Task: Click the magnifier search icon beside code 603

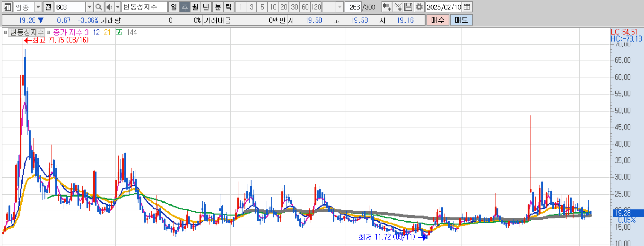Action: tap(99, 7)
